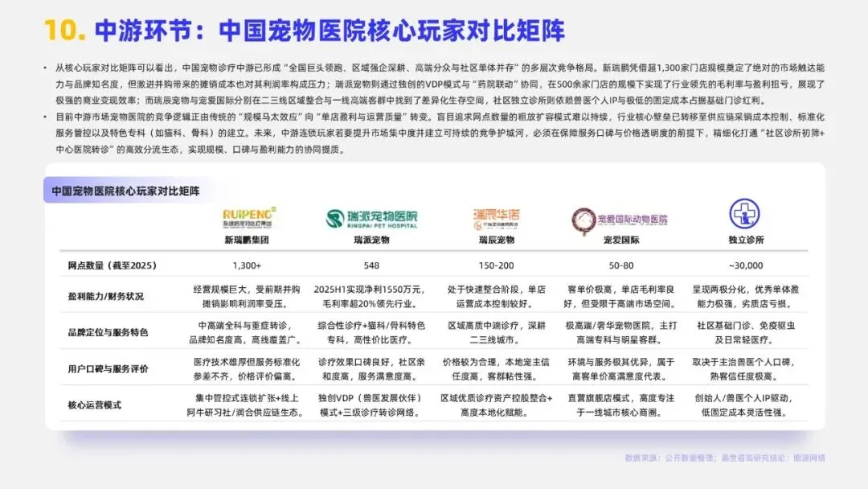Click the bullet paragraph starting '从核心玩家对比矩阵可以看出'
This screenshot has height=489, width=868.
pos(440,84)
